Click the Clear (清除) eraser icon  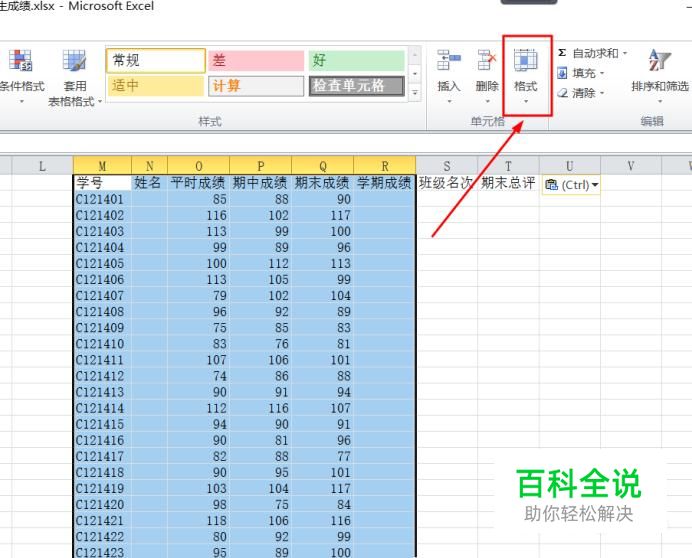tap(563, 93)
